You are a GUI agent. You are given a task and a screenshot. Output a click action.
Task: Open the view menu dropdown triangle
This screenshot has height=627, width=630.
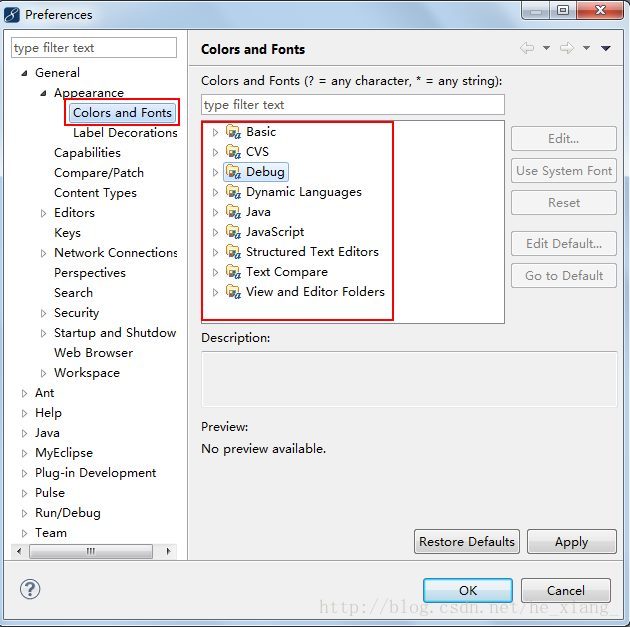point(606,49)
